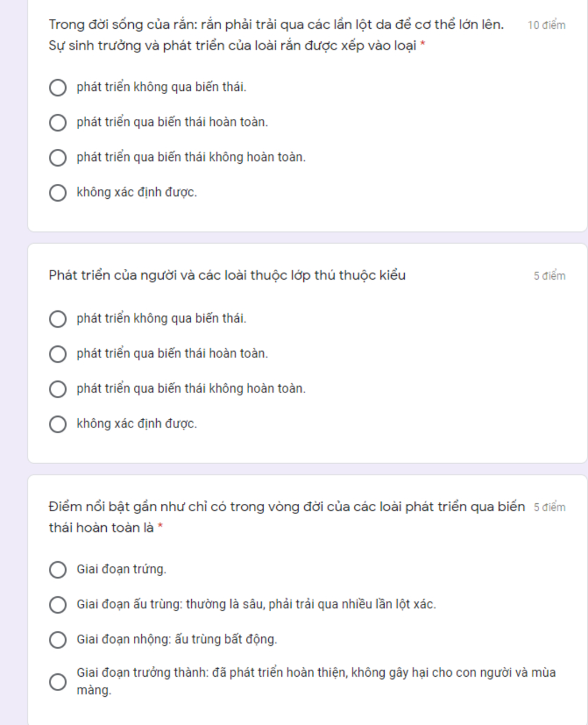Click the "Điểm nổi bật" question title text
This screenshot has height=725, width=588.
(287, 517)
